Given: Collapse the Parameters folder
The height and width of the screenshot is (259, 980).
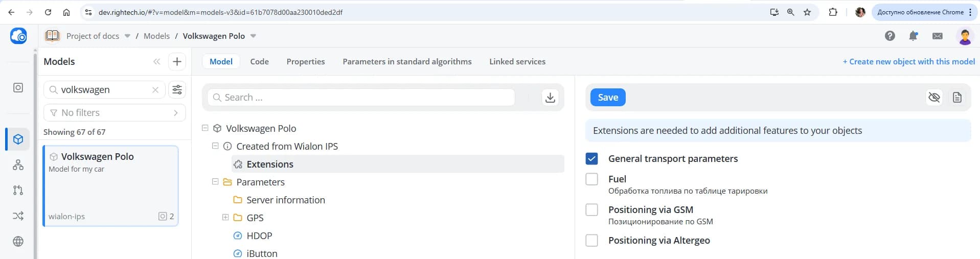Looking at the screenshot, I should [x=215, y=182].
